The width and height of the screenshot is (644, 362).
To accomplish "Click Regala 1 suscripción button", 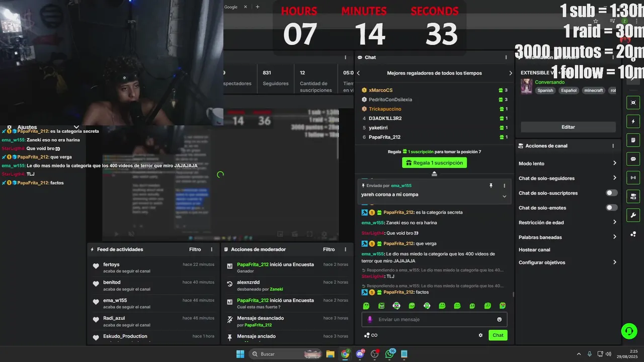I will (434, 163).
